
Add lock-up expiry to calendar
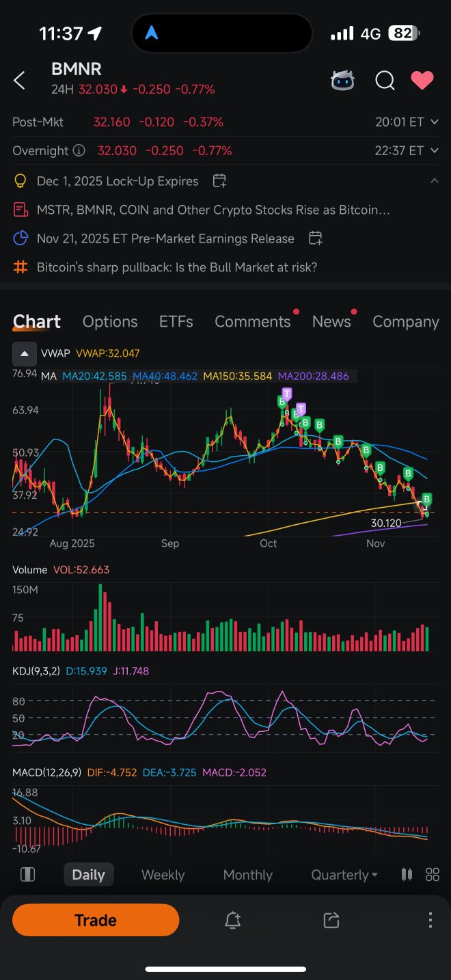(x=219, y=181)
